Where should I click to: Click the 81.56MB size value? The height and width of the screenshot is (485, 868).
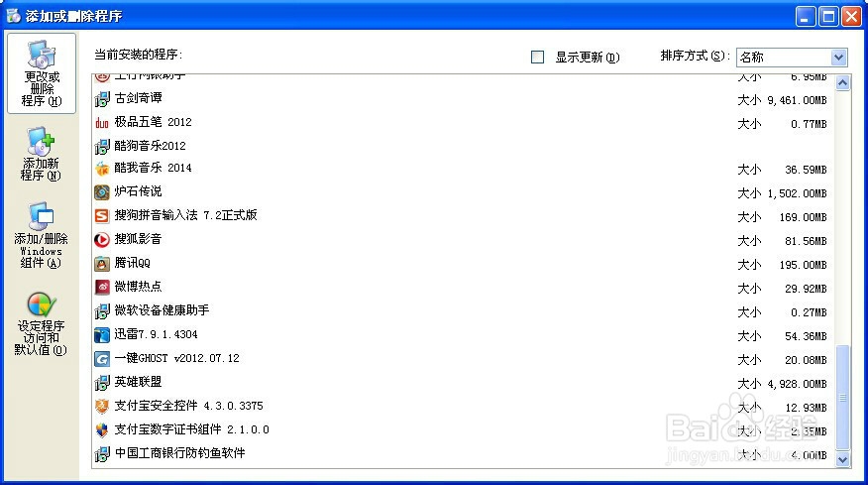[x=806, y=242]
